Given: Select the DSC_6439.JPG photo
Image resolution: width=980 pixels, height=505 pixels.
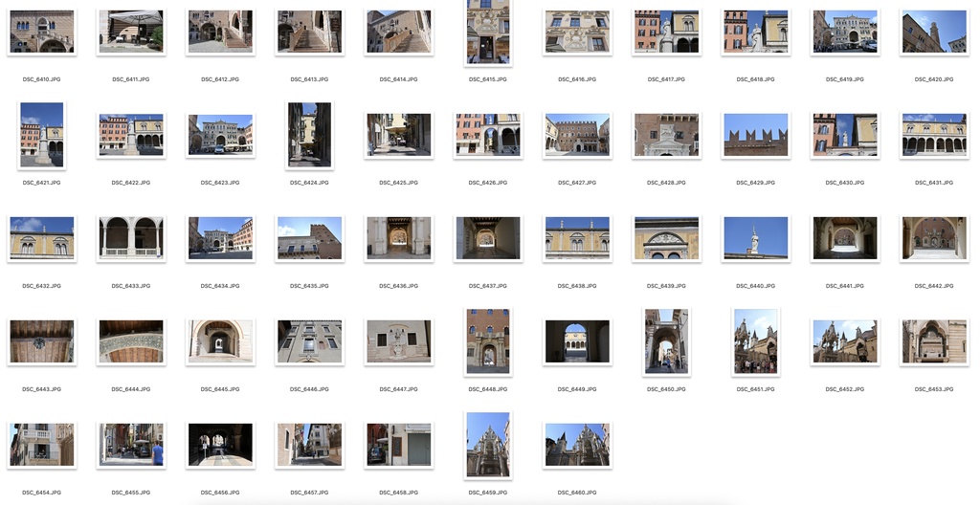Looking at the screenshot, I should pos(666,238).
